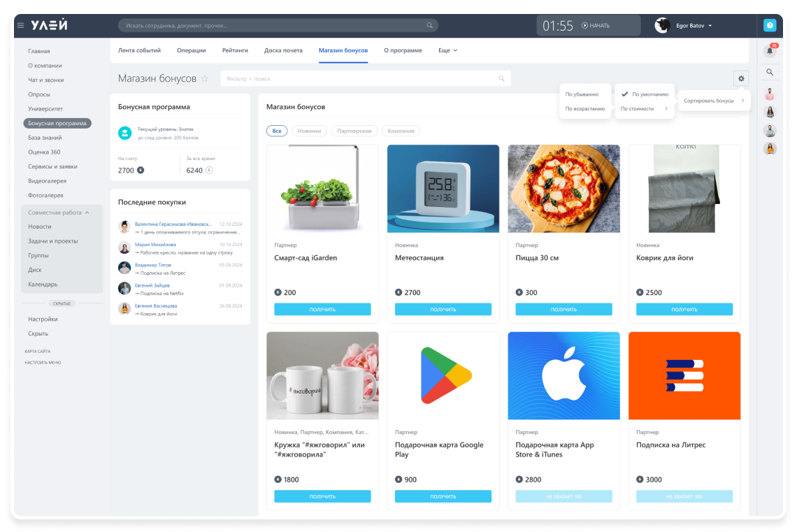Viewport: 797px width, 532px height.
Task: Open База знаний menu item
Action: [45, 138]
